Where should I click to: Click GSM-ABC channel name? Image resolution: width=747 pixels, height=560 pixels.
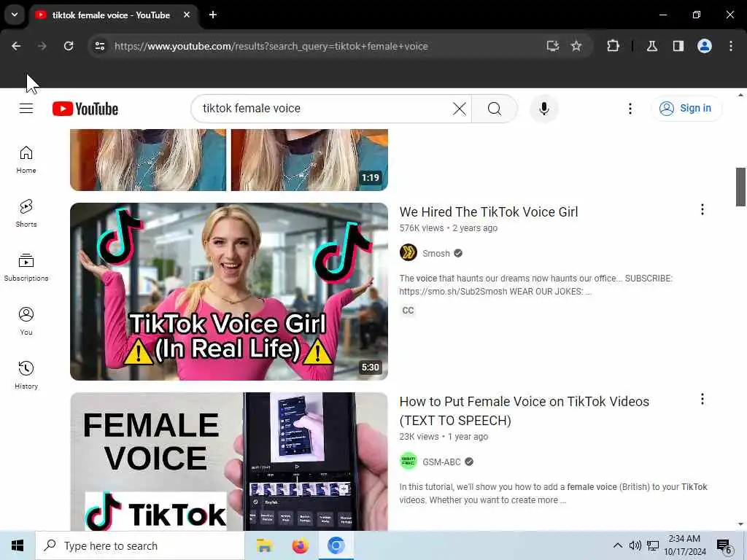pos(441,462)
